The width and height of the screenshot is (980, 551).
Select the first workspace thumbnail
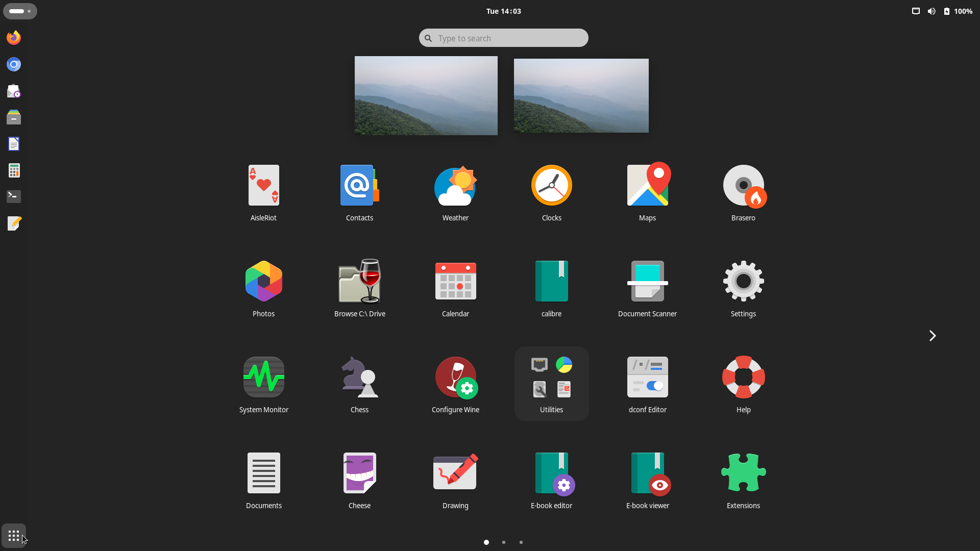tap(426, 95)
